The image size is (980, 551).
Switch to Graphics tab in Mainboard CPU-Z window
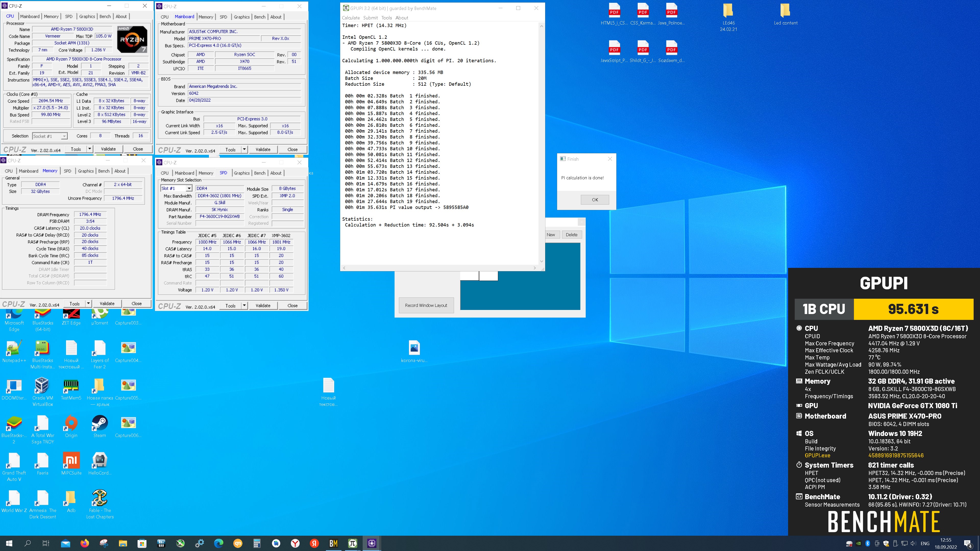(x=242, y=17)
